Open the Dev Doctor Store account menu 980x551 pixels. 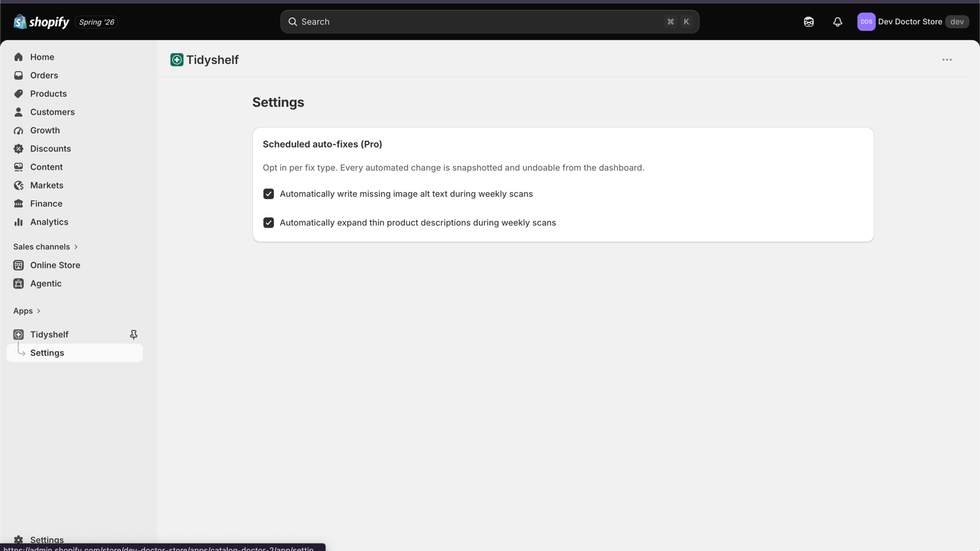pyautogui.click(x=913, y=22)
